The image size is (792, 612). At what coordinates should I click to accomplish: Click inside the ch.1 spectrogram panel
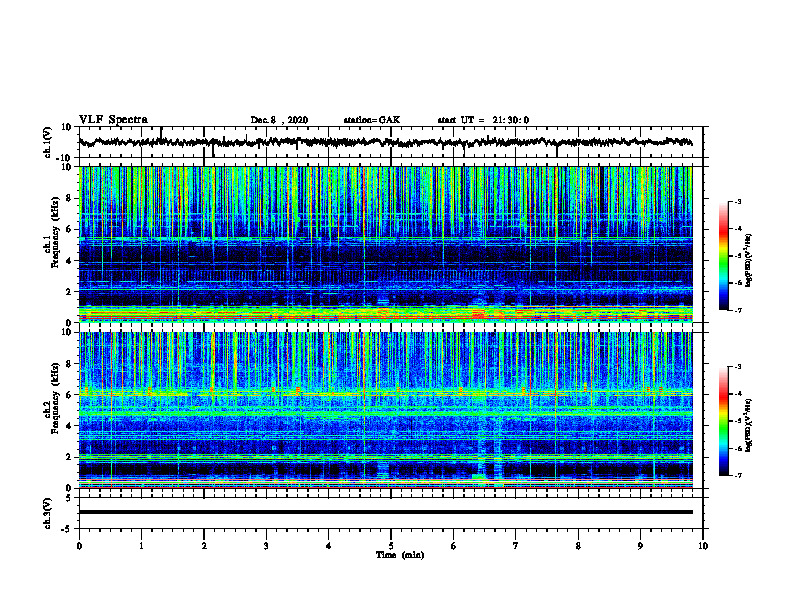[385, 244]
